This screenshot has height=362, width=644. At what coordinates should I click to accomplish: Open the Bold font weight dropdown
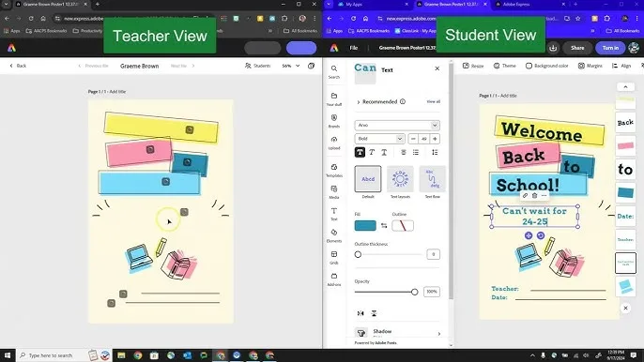[x=380, y=139]
